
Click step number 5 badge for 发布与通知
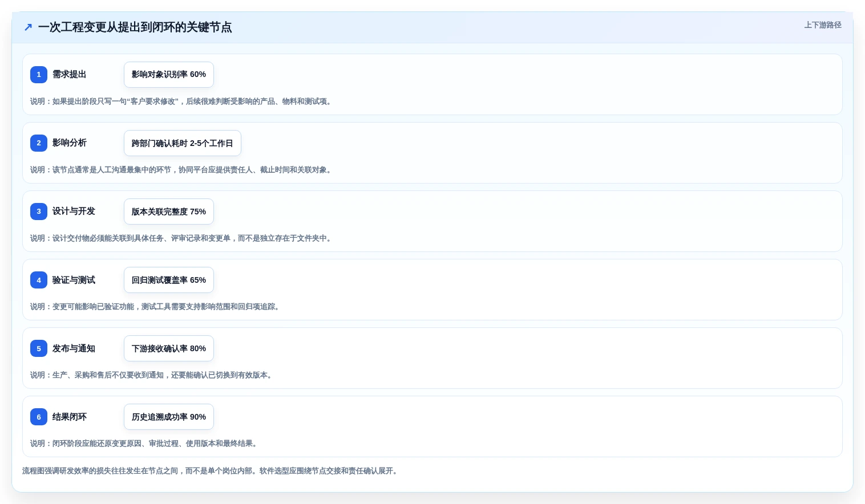[39, 348]
